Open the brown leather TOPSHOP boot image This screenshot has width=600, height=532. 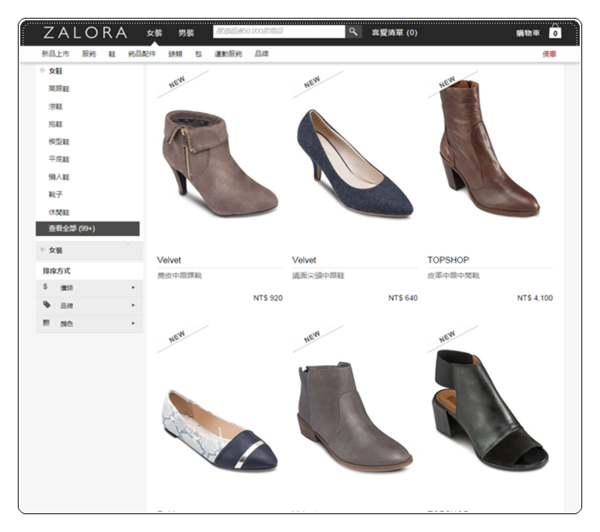click(489, 147)
